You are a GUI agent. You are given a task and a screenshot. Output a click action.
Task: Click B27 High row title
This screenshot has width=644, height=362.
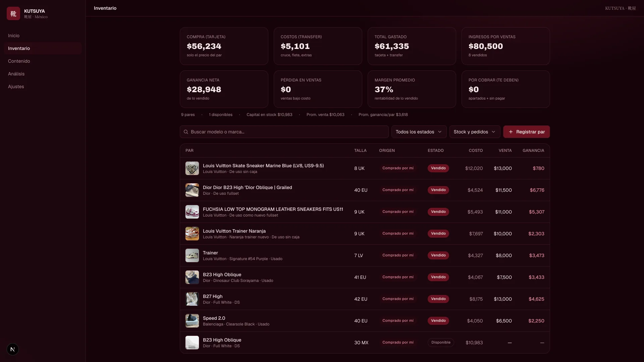pos(213,296)
